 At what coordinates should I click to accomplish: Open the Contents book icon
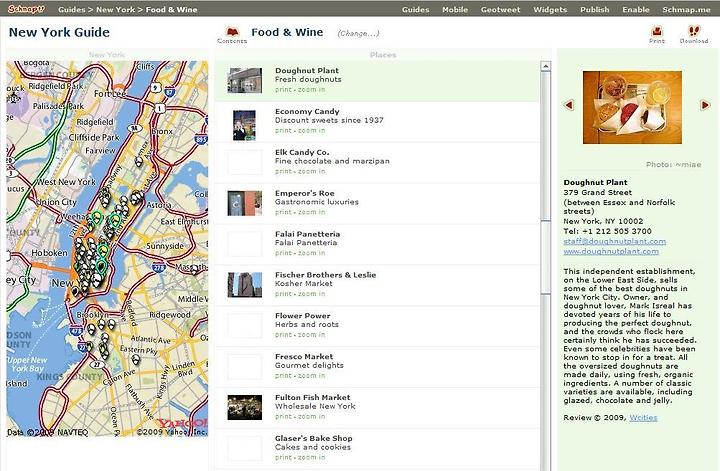232,32
